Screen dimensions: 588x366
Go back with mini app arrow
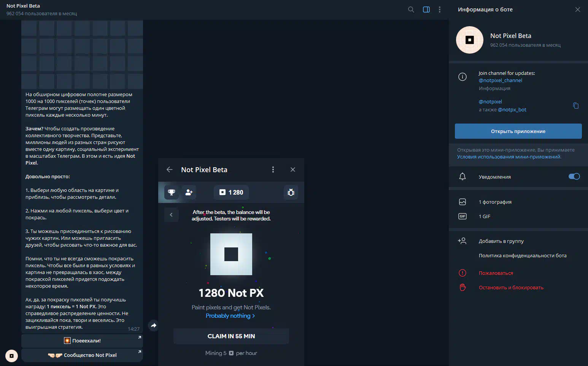(170, 170)
